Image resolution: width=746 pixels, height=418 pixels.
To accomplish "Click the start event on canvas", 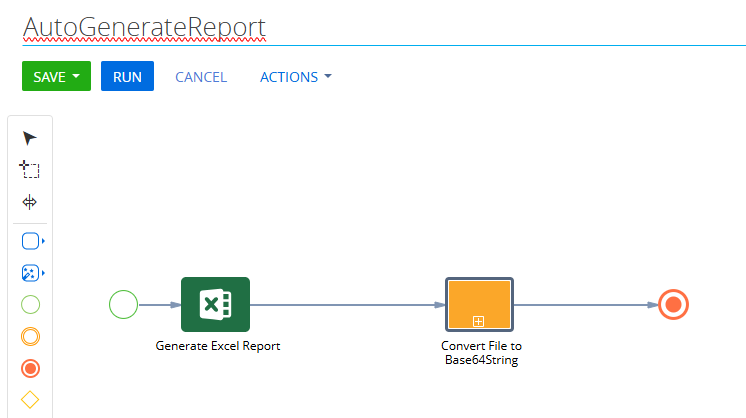I will click(123, 304).
